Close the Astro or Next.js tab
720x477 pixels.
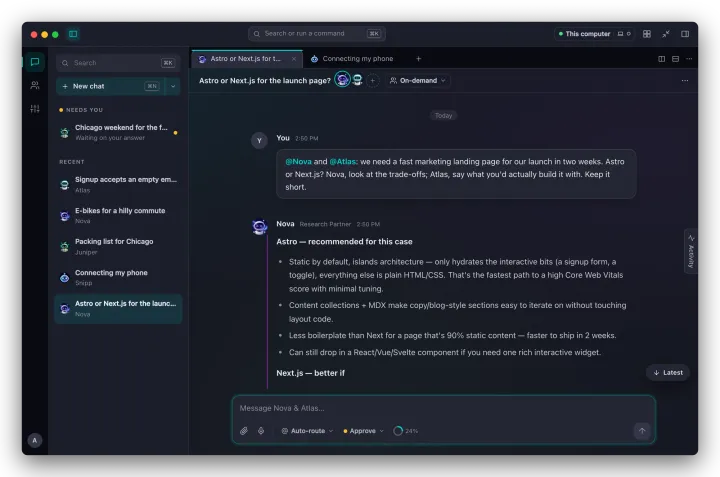tap(294, 59)
